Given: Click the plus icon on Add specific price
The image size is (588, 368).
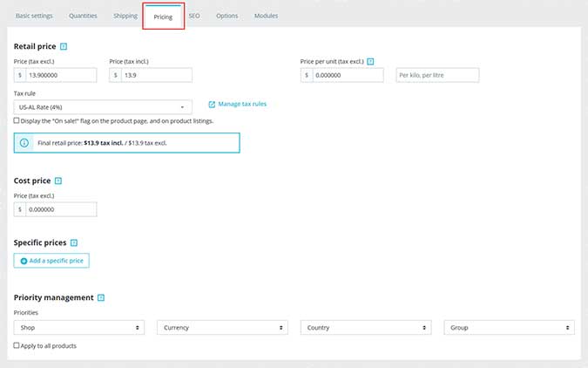Looking at the screenshot, I should pyautogui.click(x=24, y=261).
